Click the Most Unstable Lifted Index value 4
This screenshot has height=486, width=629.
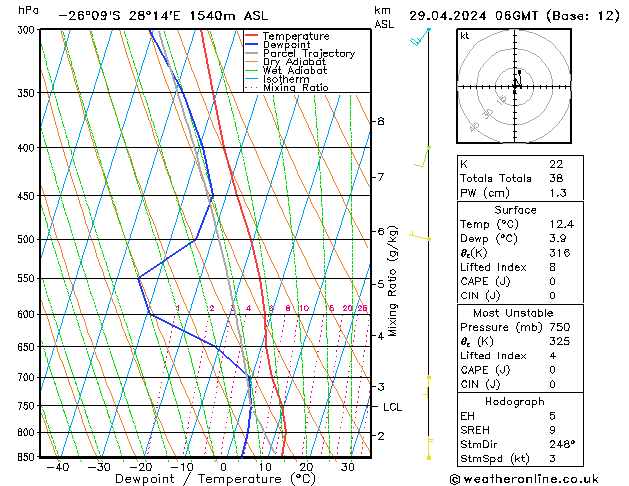point(552,356)
